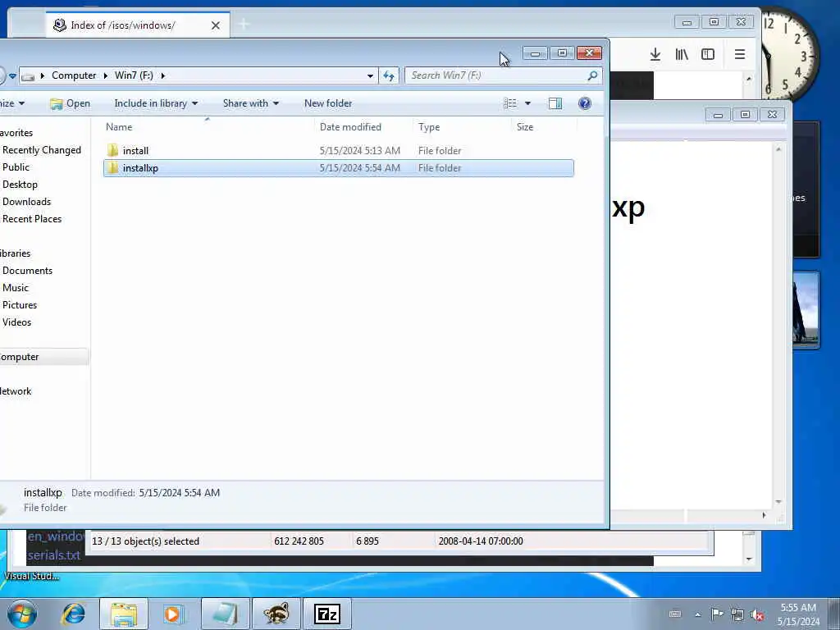This screenshot has height=630, width=840.
Task: Go to Recently Changed in favorites
Action: click(x=42, y=150)
